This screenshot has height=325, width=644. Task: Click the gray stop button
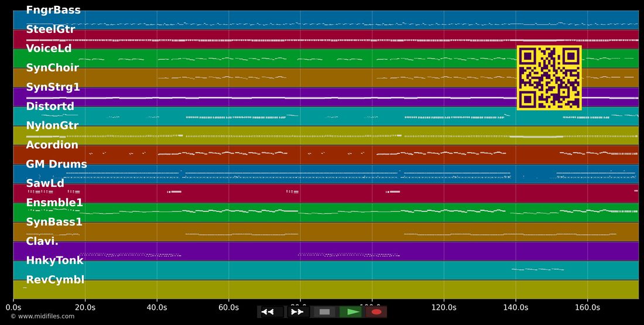pyautogui.click(x=324, y=312)
